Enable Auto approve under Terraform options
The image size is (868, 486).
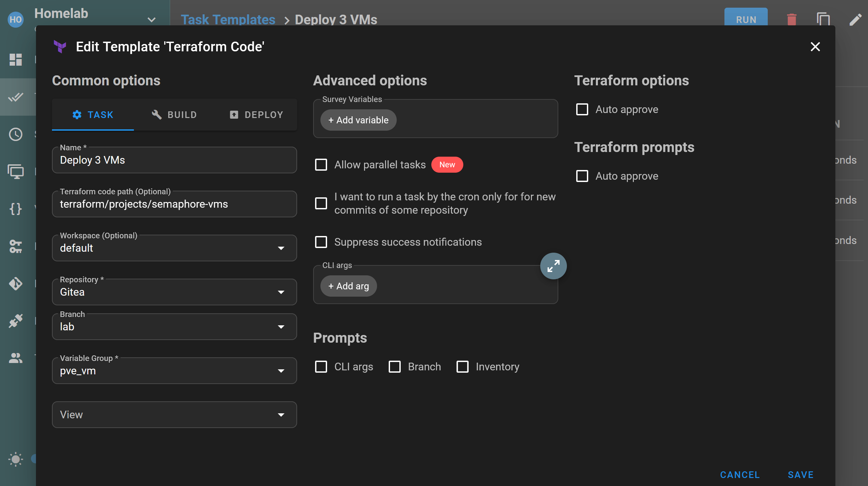(x=583, y=109)
